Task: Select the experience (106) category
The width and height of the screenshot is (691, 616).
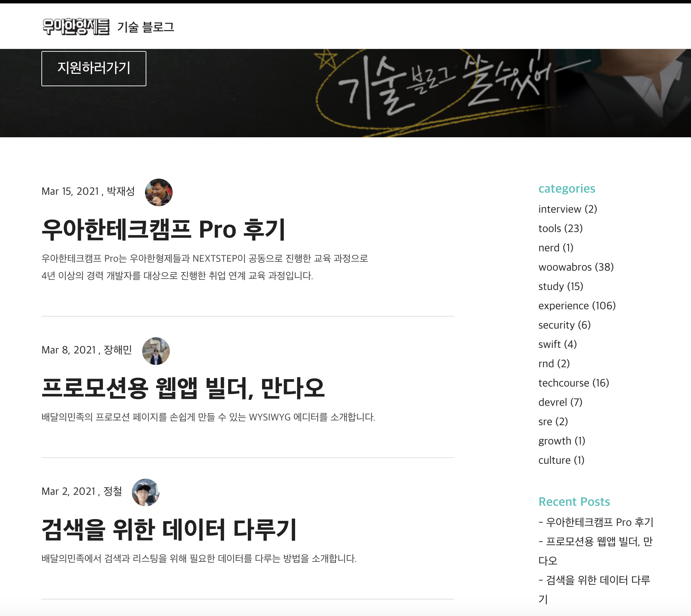Action: 577,306
